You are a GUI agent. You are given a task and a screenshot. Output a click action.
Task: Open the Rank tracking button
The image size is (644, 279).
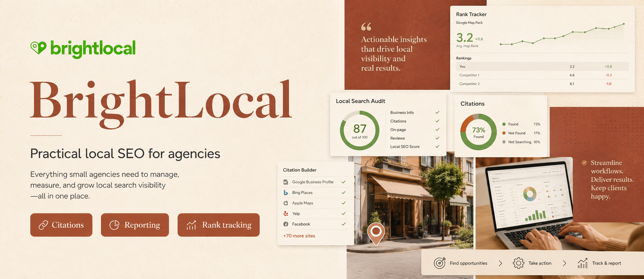(218, 225)
